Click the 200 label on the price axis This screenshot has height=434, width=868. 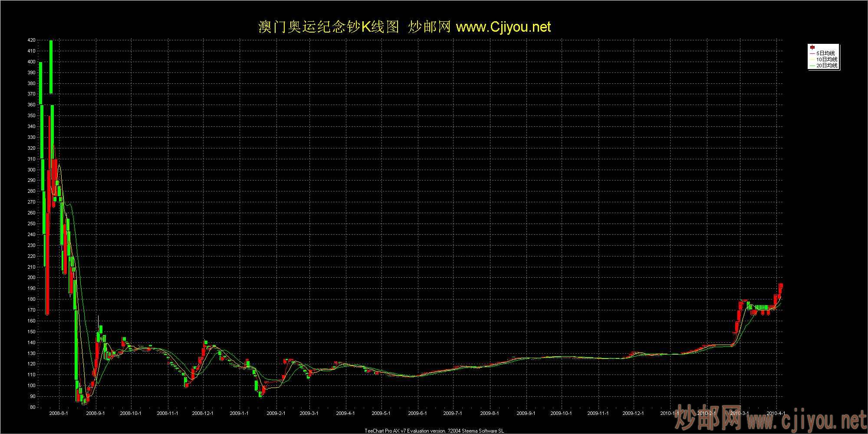(31, 278)
